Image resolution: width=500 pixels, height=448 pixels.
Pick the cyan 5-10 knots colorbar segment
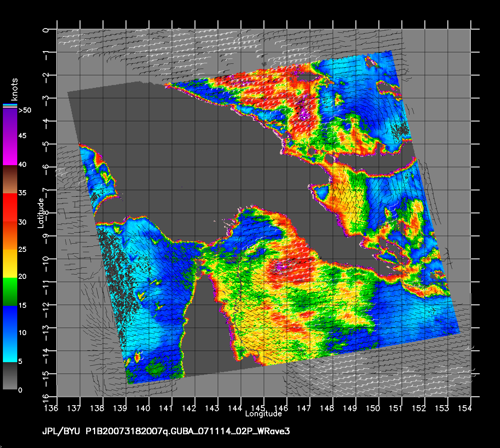coord(10,348)
